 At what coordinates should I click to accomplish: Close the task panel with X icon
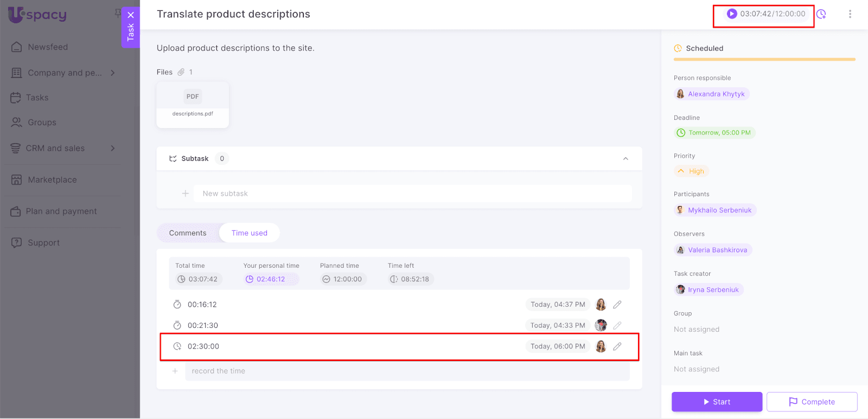(x=131, y=15)
